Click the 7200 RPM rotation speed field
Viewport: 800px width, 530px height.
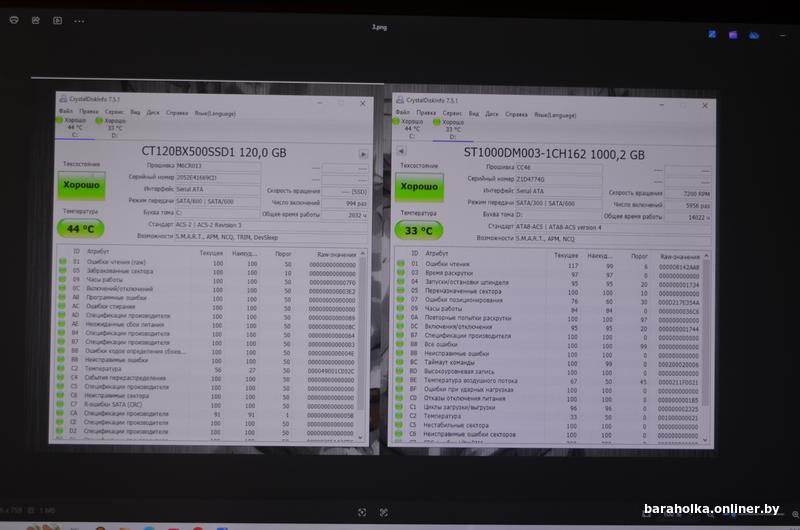pos(688,193)
